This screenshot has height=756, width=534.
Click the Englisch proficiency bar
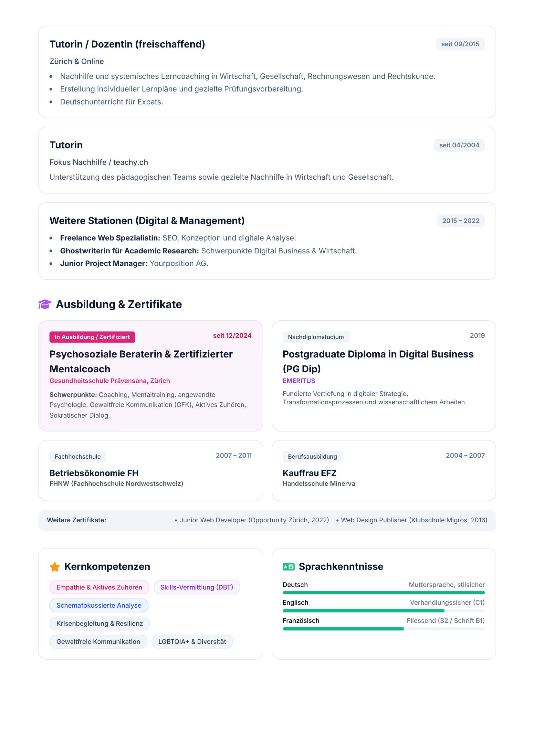384,611
